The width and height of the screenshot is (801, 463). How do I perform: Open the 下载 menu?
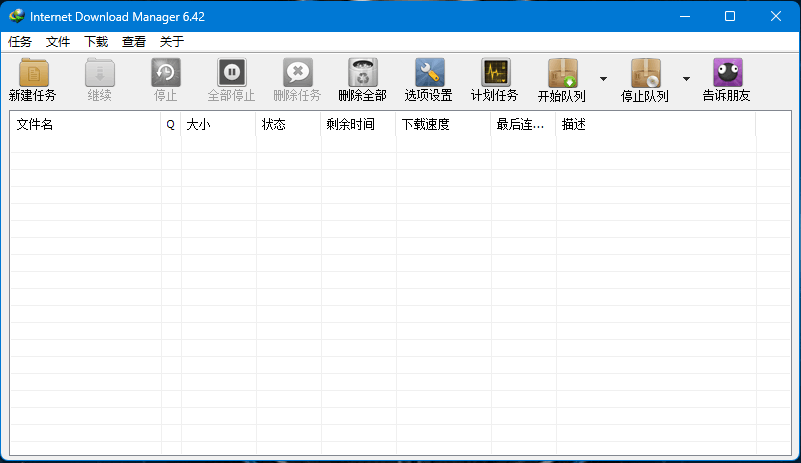pos(96,42)
